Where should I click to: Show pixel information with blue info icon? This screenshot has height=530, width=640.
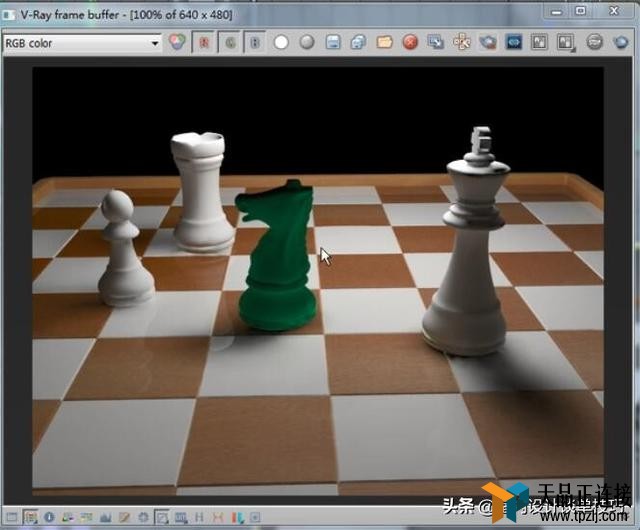point(49,517)
